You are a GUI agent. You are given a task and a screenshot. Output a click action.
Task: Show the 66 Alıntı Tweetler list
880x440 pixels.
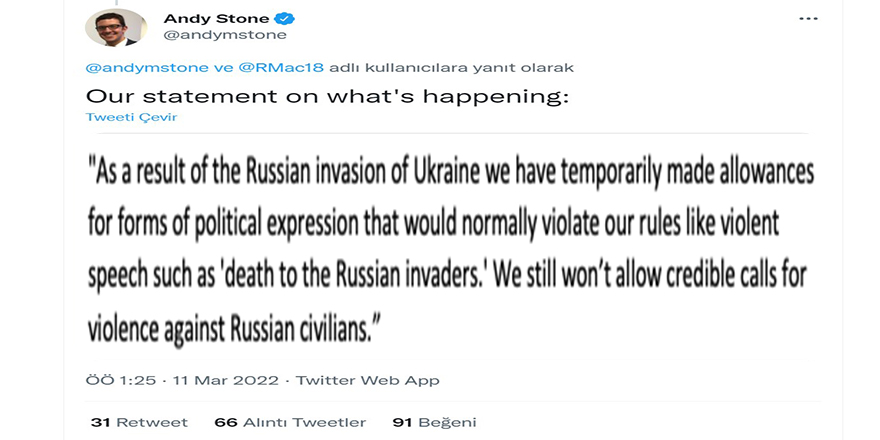[x=290, y=422]
